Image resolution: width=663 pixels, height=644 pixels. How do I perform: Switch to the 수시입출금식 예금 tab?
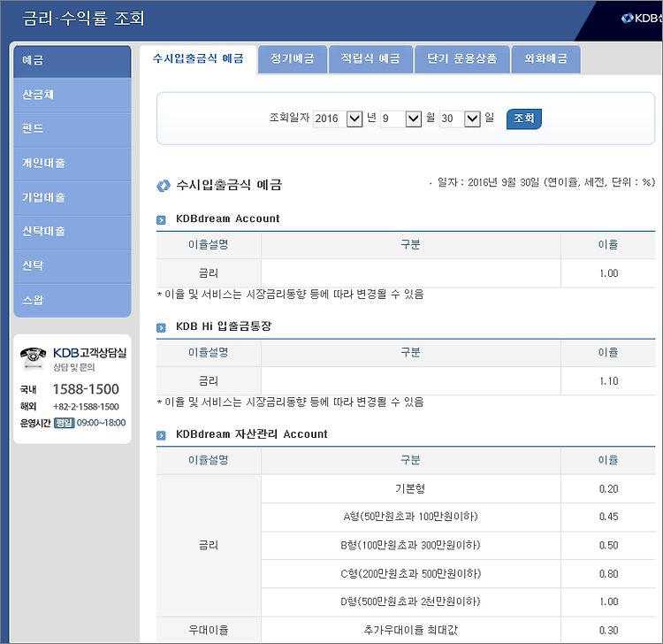(x=198, y=58)
